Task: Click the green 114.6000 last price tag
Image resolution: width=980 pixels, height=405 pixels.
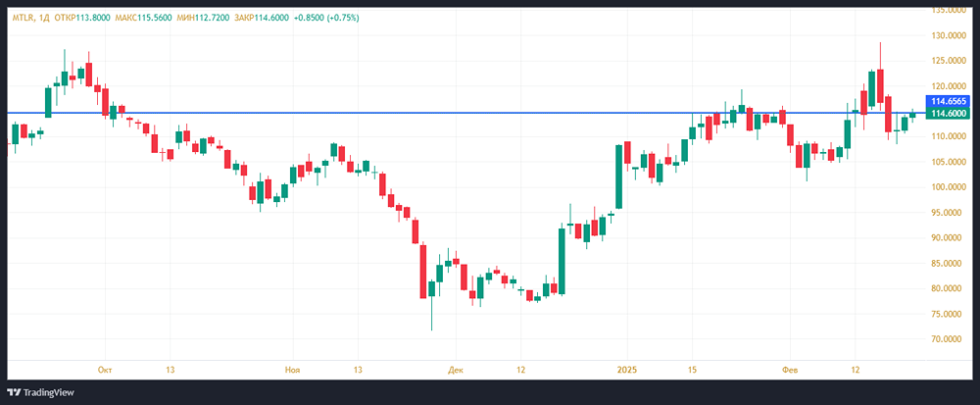Action: (x=950, y=114)
